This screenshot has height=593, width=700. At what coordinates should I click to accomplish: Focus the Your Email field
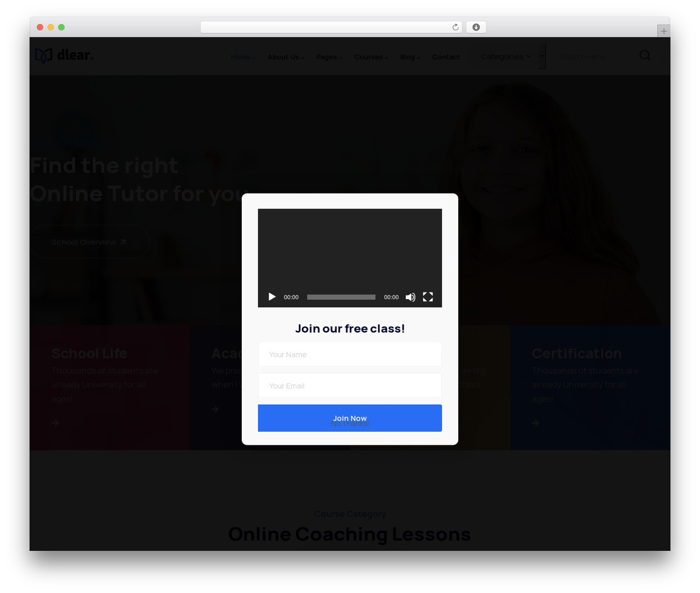(350, 385)
